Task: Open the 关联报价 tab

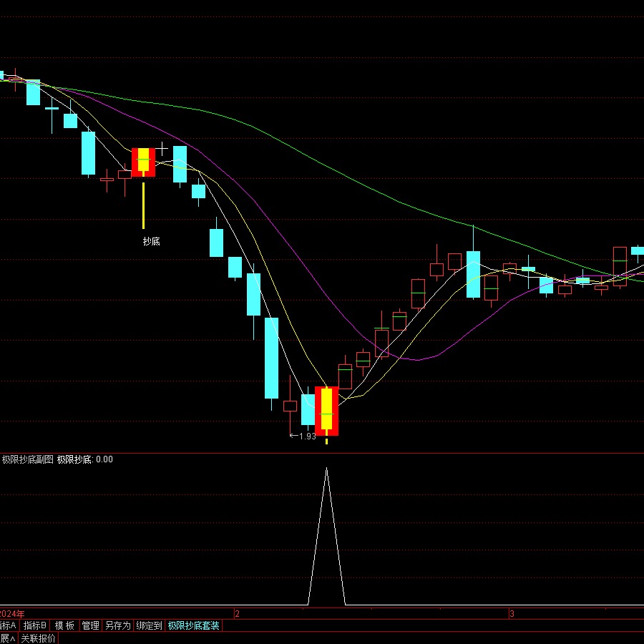Action: tap(38, 638)
